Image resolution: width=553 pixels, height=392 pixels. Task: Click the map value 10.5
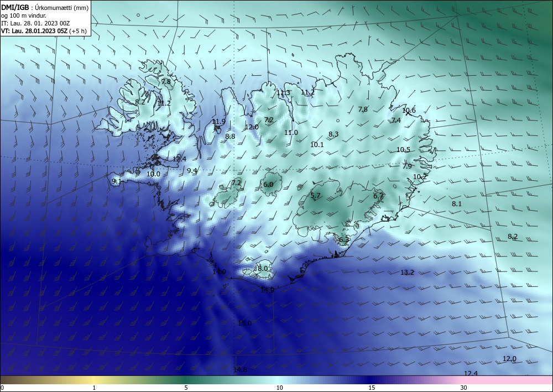pyautogui.click(x=403, y=149)
